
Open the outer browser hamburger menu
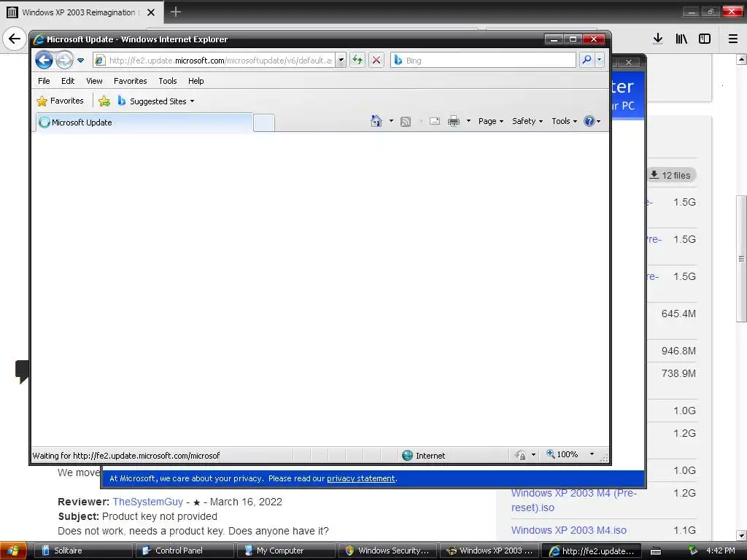[x=733, y=39]
